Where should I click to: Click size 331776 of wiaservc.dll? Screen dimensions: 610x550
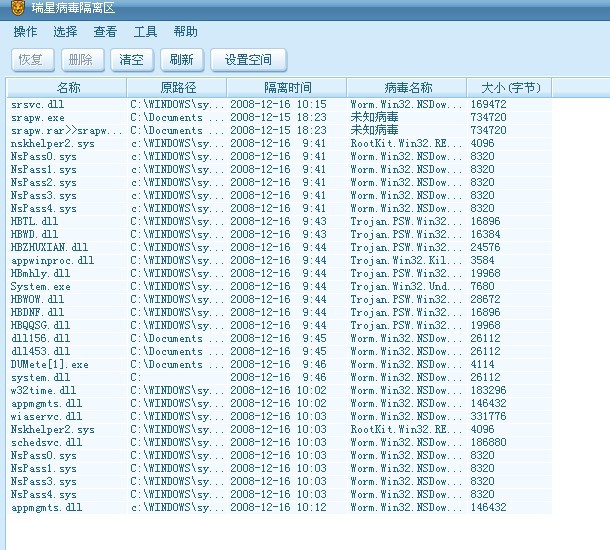click(x=488, y=416)
